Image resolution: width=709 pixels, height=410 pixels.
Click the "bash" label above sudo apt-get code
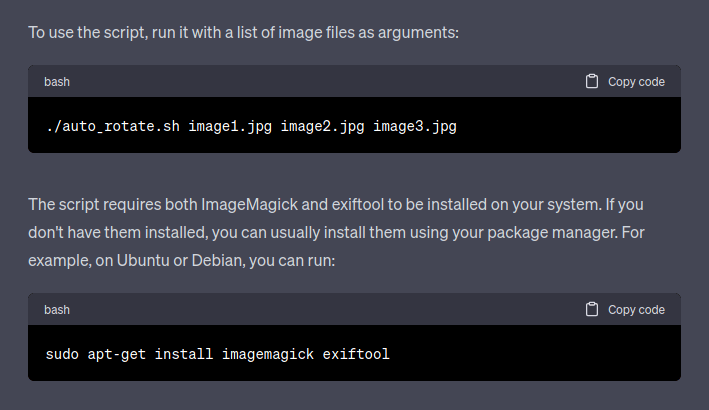pos(57,310)
